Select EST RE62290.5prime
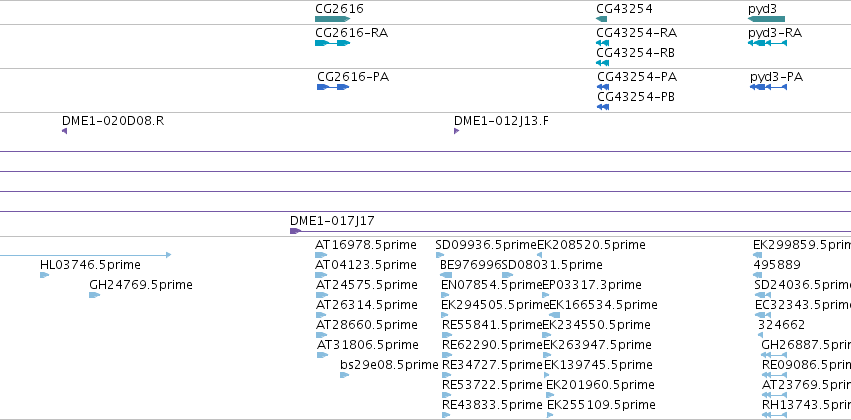Viewport: 851px width, 420px height. click(x=492, y=345)
